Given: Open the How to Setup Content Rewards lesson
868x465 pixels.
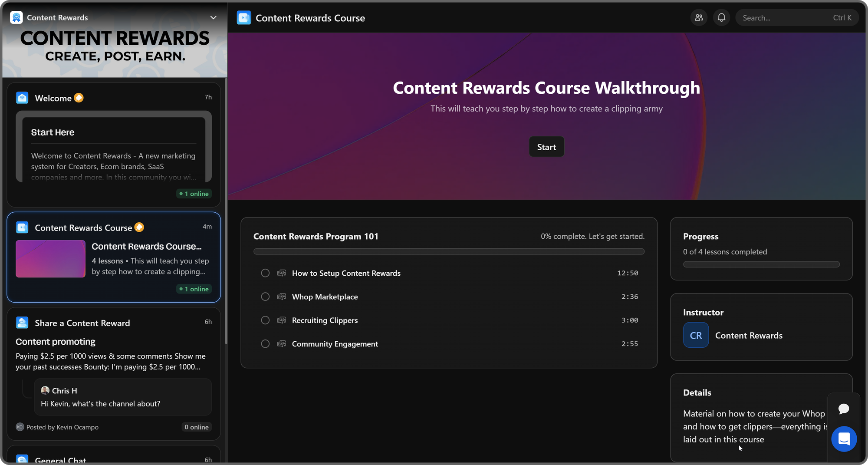Looking at the screenshot, I should coord(449,273).
